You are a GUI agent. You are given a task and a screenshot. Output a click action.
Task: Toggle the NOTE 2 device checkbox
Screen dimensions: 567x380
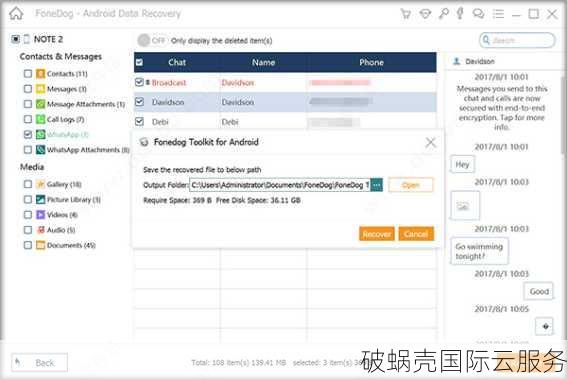point(15,39)
